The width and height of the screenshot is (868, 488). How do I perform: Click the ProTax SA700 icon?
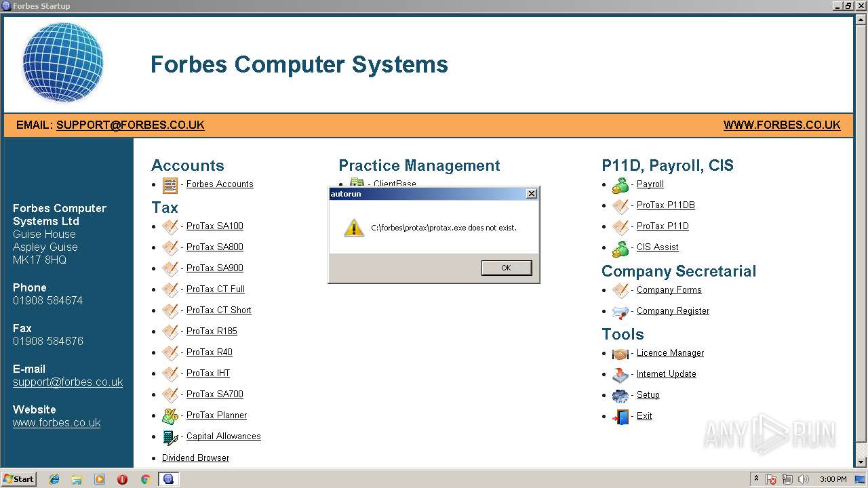(x=170, y=395)
